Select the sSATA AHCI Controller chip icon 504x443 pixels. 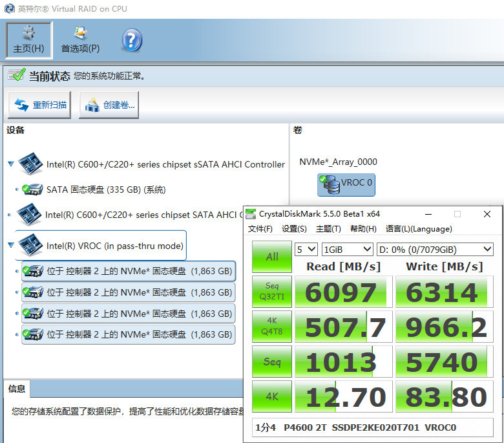pyautogui.click(x=30, y=164)
